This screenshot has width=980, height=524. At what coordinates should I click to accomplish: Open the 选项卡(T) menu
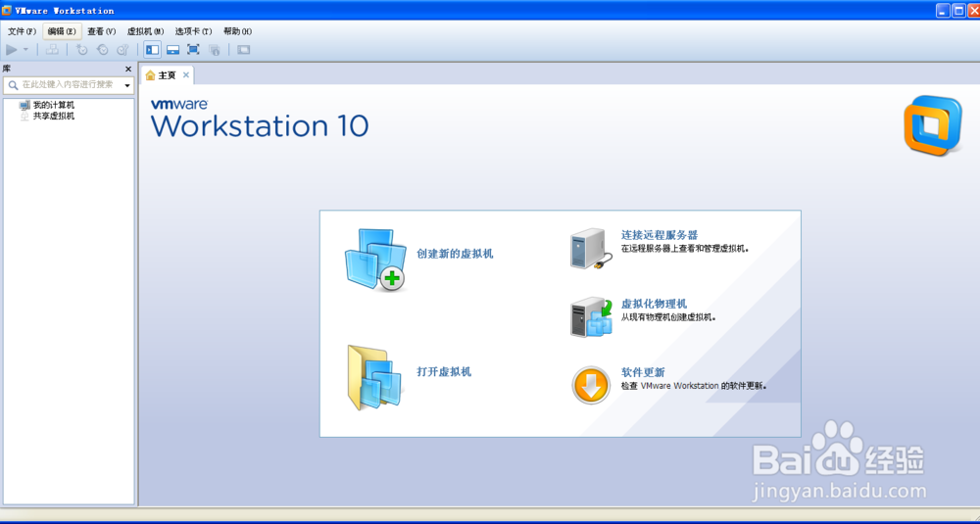point(194,31)
